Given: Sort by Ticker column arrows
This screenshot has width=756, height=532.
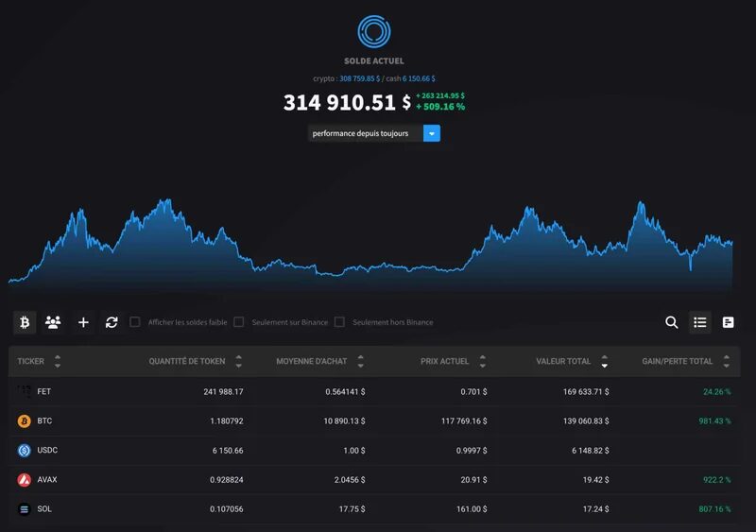Looking at the screenshot, I should 58,361.
